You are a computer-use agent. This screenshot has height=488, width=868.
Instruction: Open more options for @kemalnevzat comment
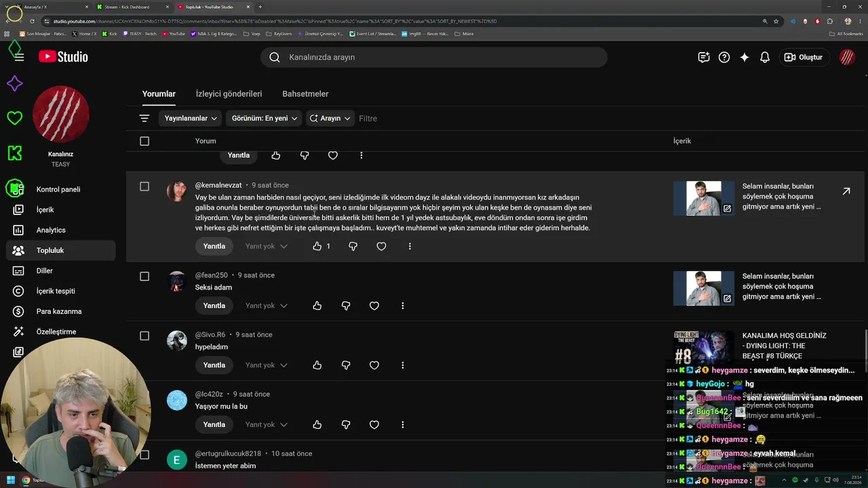(410, 247)
